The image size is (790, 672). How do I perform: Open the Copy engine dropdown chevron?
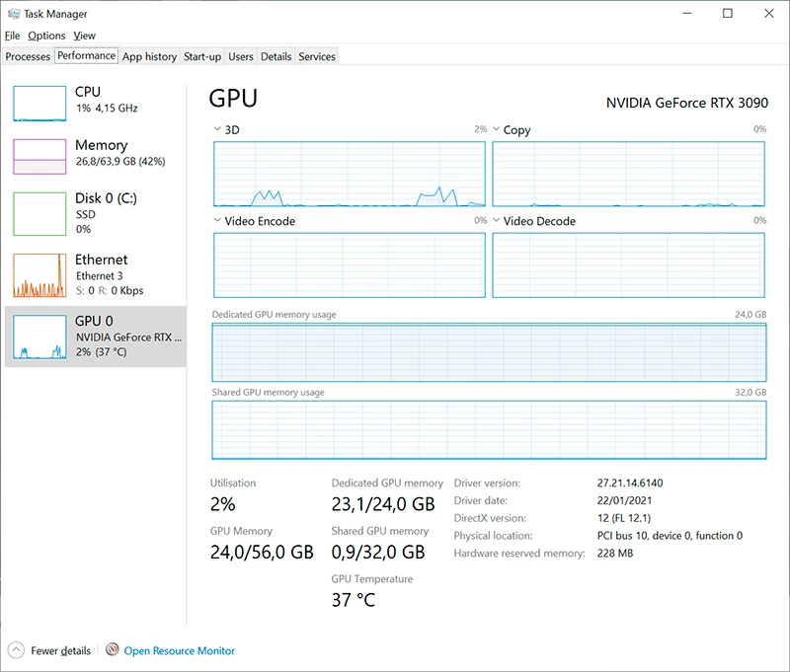497,129
